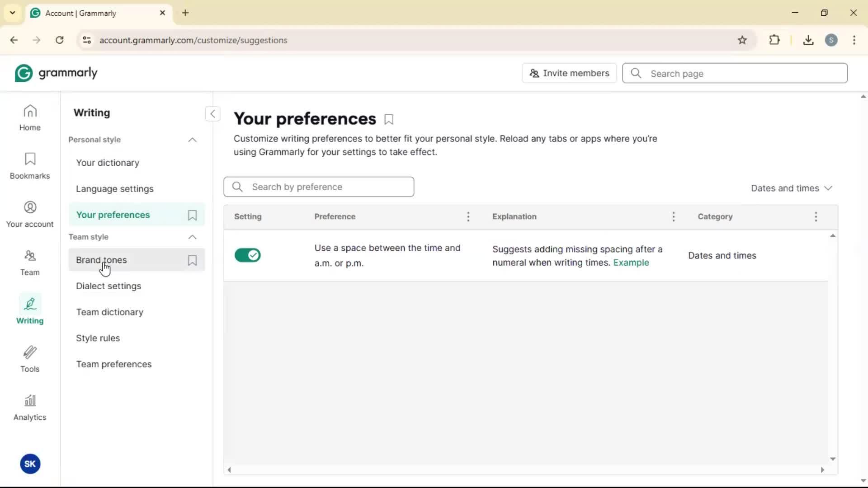The image size is (868, 488).
Task: Select Language settings in the sidebar
Action: coord(115,189)
